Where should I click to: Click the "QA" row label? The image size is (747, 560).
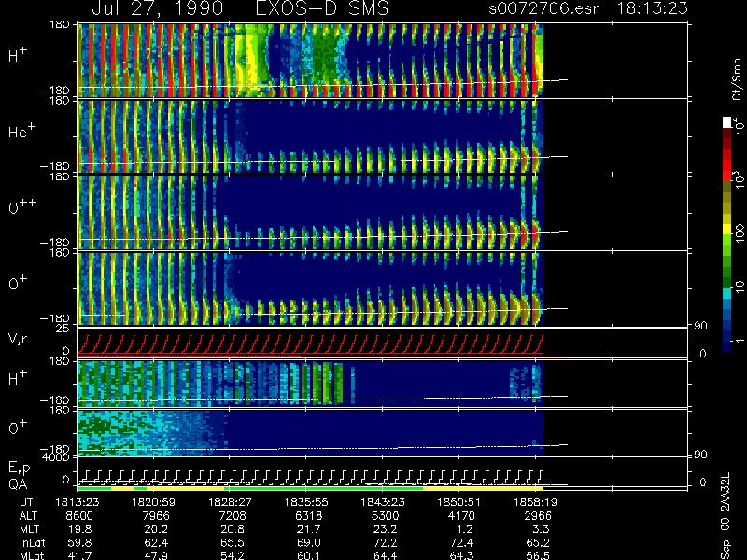18,484
